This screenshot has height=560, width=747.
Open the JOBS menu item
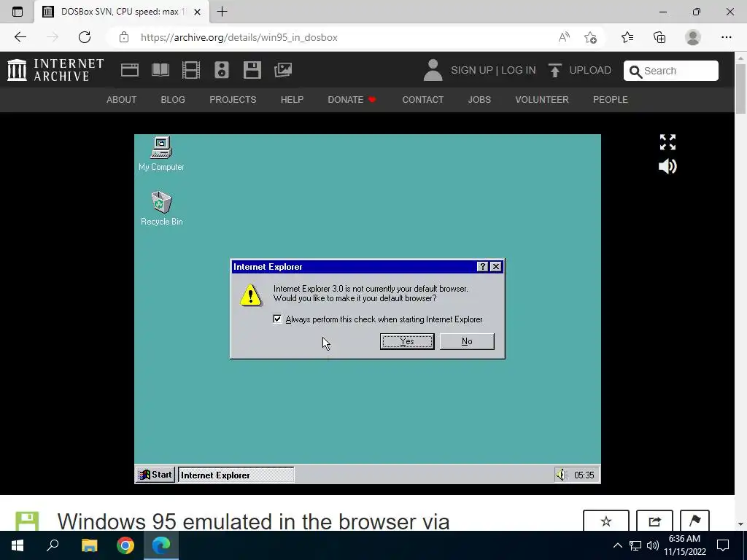[x=479, y=99]
